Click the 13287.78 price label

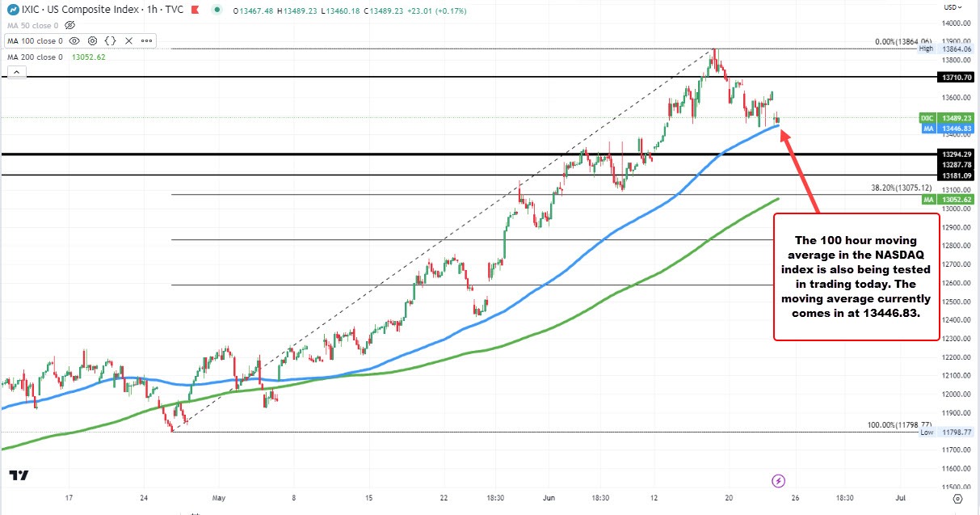956,164
